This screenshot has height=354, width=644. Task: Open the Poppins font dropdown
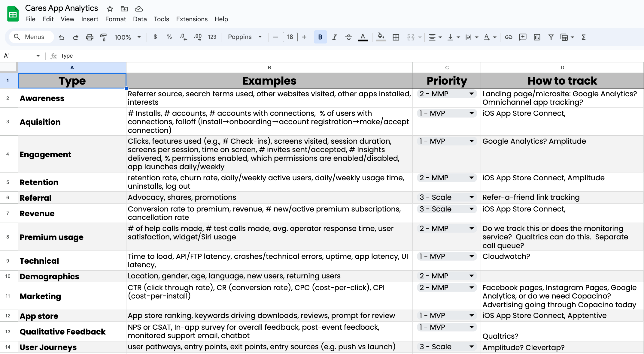click(x=245, y=37)
